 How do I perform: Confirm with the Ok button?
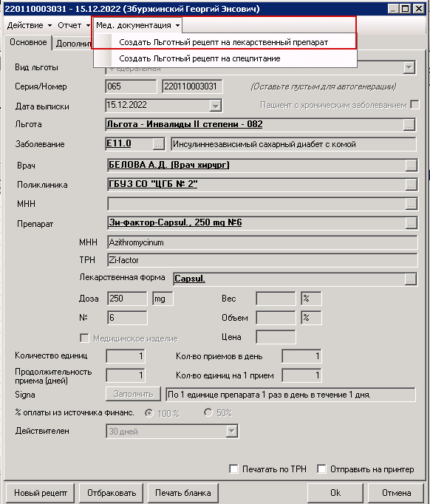(x=335, y=493)
